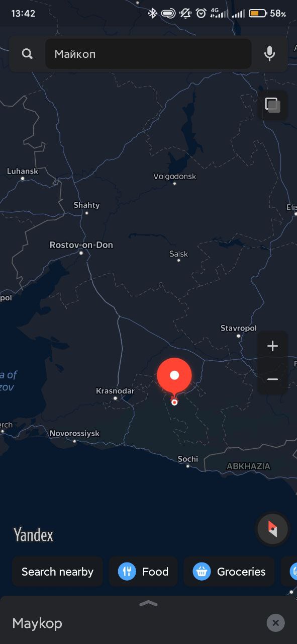Screen dimensions: 297x644
Task: Tap the Volgodonsk city label
Action: pyautogui.click(x=174, y=177)
